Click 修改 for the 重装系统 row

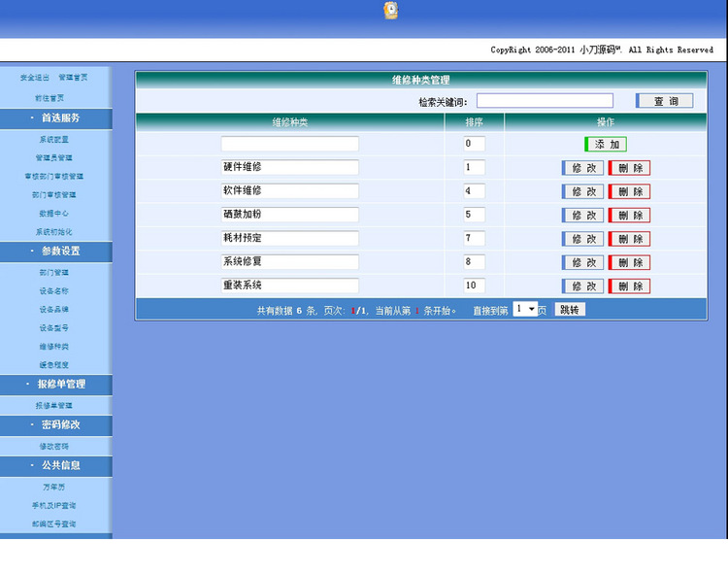[582, 286]
